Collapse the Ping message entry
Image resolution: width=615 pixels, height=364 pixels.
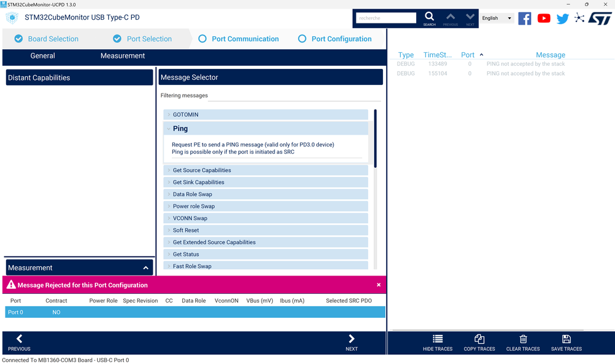pyautogui.click(x=265, y=129)
